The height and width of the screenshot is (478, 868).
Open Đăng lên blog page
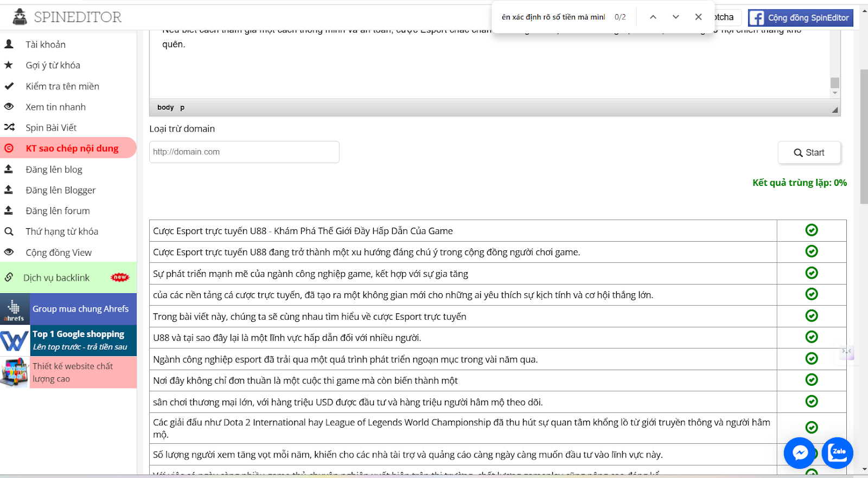point(54,170)
